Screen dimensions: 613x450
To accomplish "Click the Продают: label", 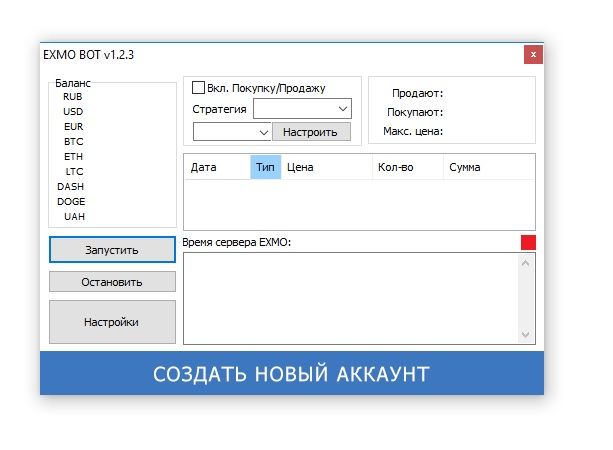I will [418, 93].
